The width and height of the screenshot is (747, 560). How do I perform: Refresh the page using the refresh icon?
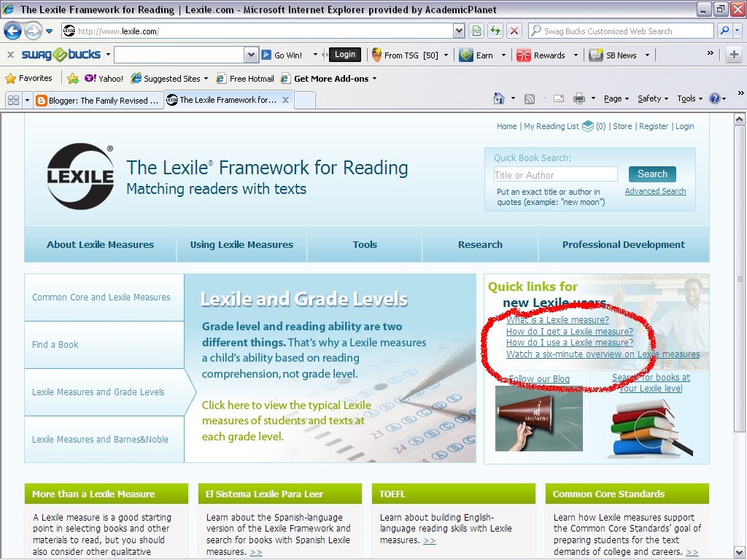pos(494,31)
